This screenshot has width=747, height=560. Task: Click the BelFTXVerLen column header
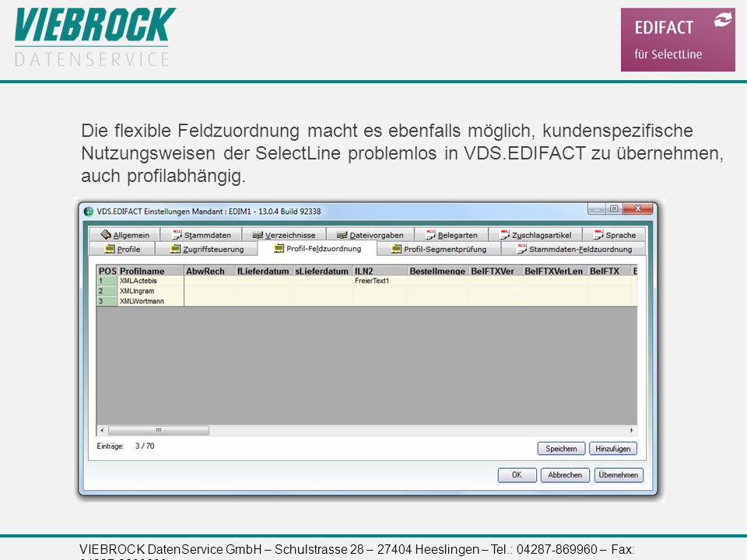(x=555, y=271)
